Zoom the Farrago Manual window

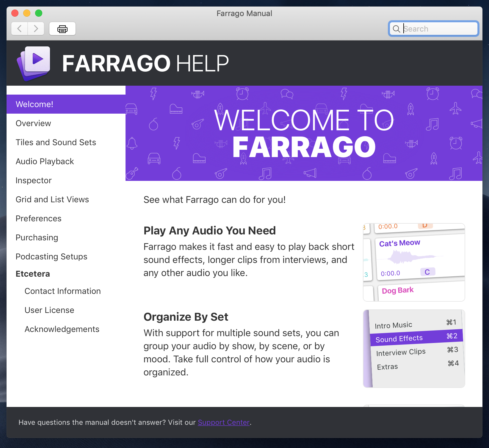point(39,13)
